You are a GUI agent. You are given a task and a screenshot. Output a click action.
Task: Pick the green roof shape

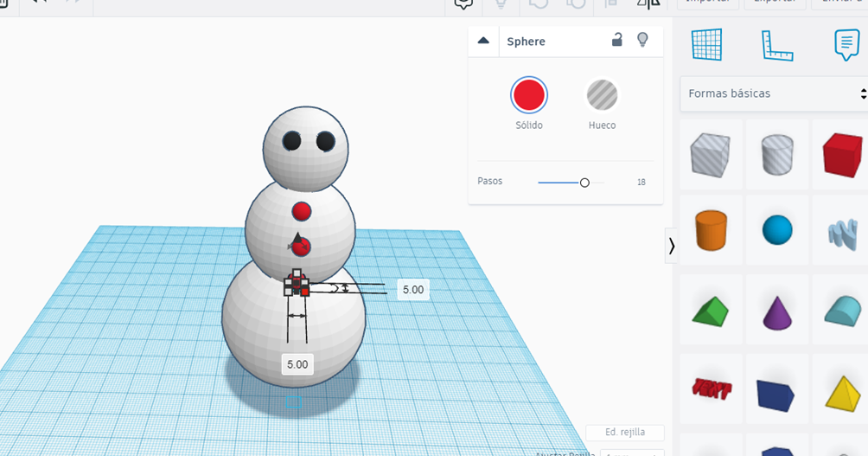(x=711, y=311)
